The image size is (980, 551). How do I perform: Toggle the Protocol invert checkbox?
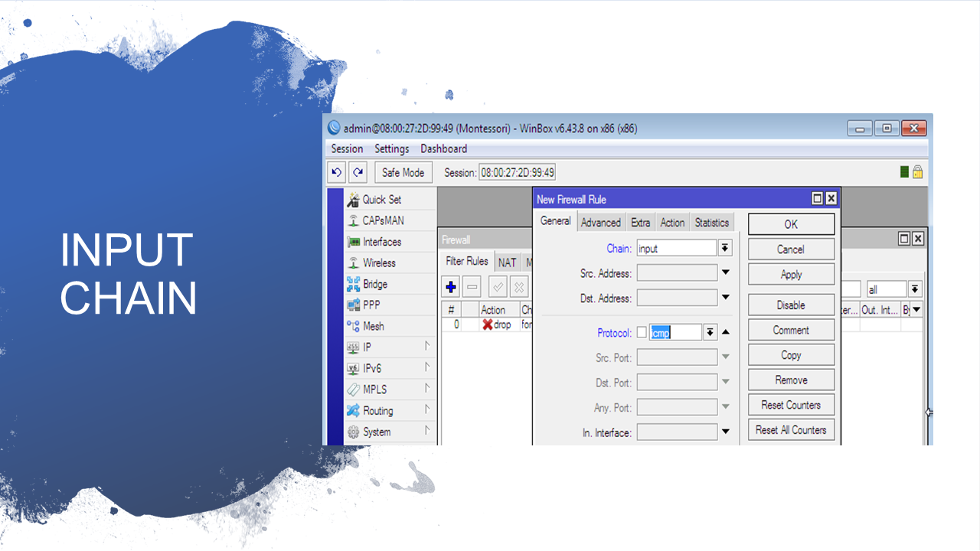click(642, 332)
